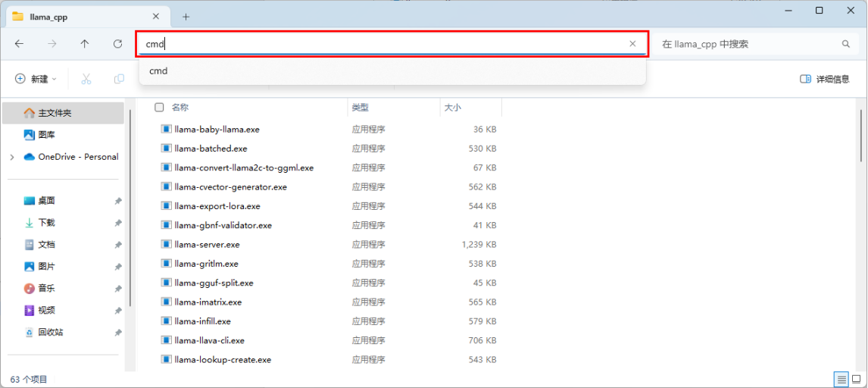Viewport: 868px width, 388px height.
Task: Select the llama_cpp tab
Action: pos(89,17)
